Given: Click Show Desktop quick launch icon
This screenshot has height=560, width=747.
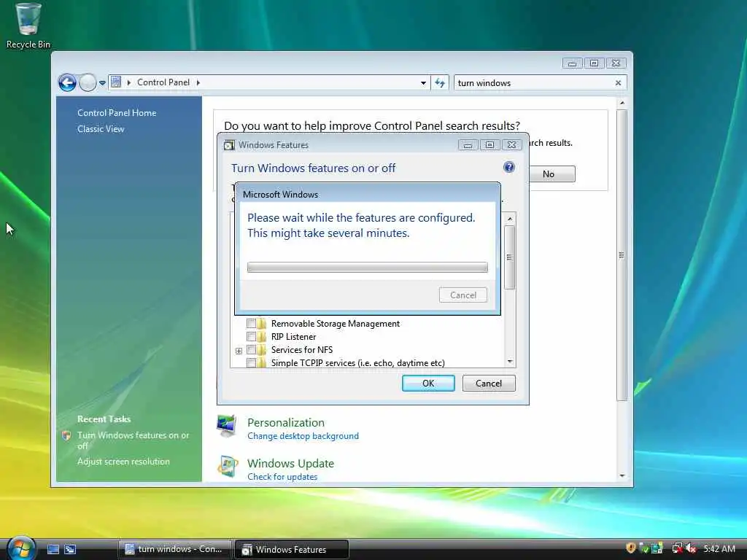Looking at the screenshot, I should (53, 550).
